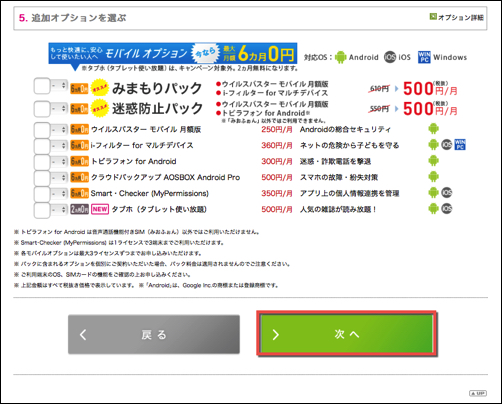Viewport: 502px width, 404px height.
Task: Click Android icon on i-フィルター row
Action: pyautogui.click(x=433, y=145)
